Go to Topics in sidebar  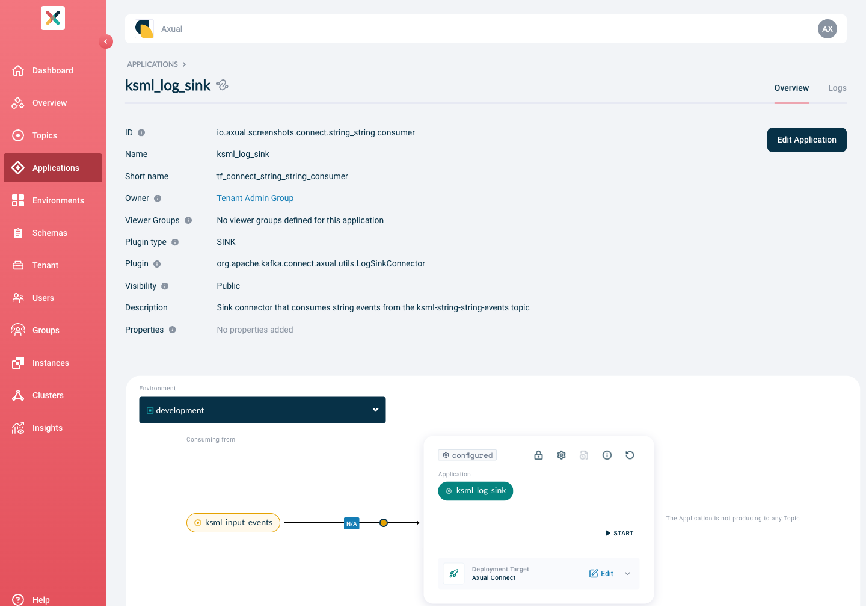point(53,135)
